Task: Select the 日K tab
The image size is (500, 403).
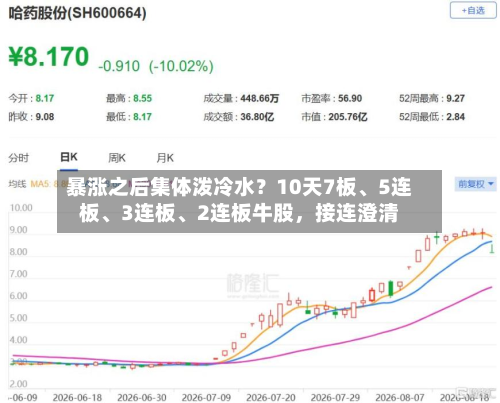Action: (x=69, y=157)
